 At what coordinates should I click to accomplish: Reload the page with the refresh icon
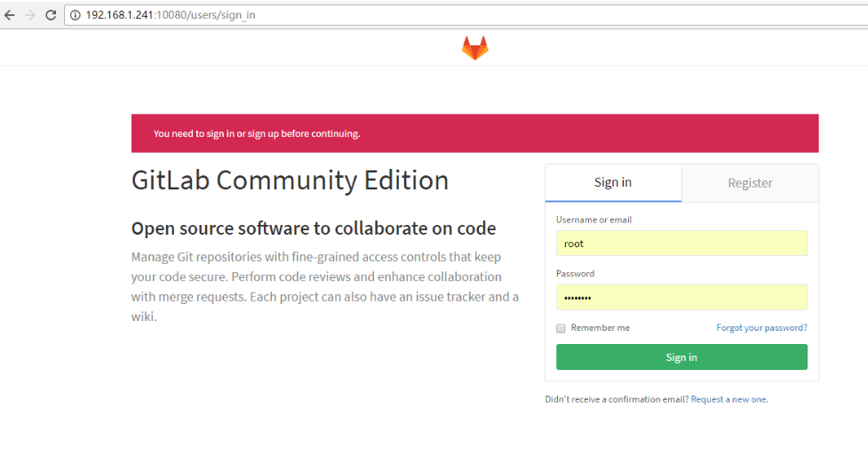[51, 15]
